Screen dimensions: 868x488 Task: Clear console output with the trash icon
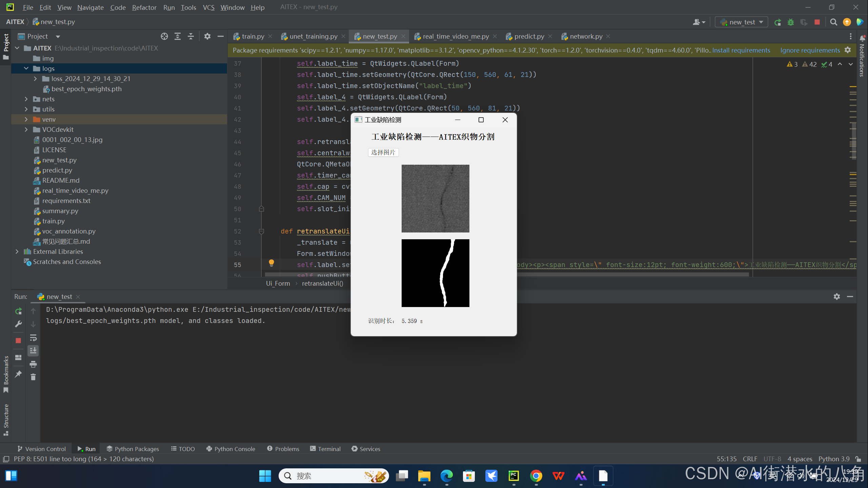[33, 377]
